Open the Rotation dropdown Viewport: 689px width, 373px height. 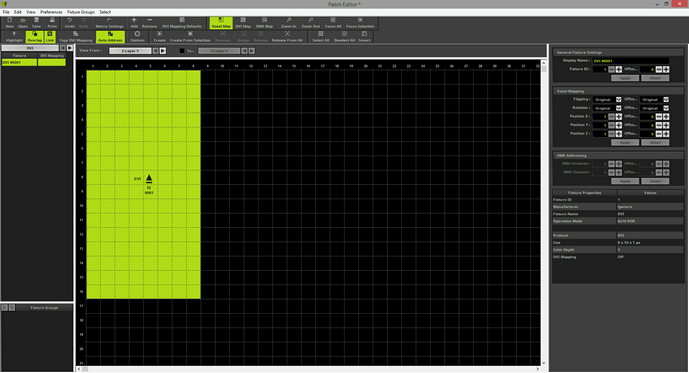(607, 108)
